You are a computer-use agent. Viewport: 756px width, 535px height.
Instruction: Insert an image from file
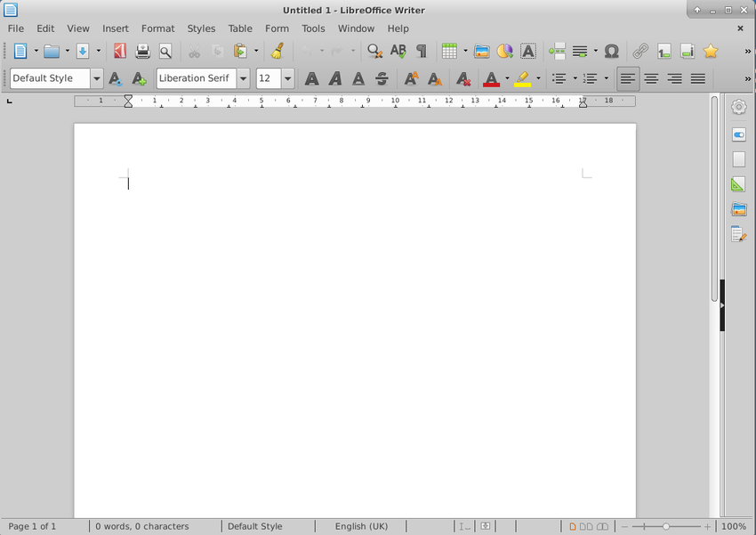click(482, 51)
